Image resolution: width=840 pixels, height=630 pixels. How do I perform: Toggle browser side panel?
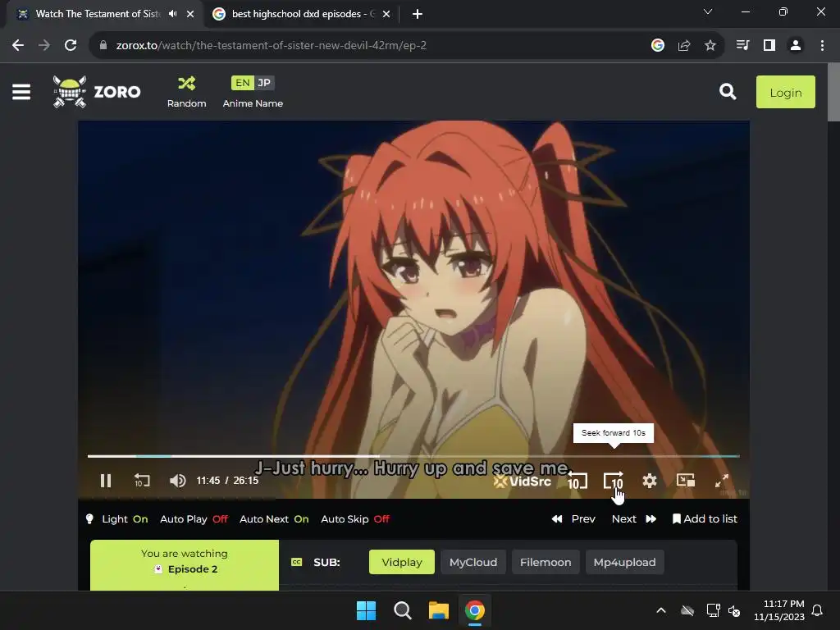tap(769, 46)
